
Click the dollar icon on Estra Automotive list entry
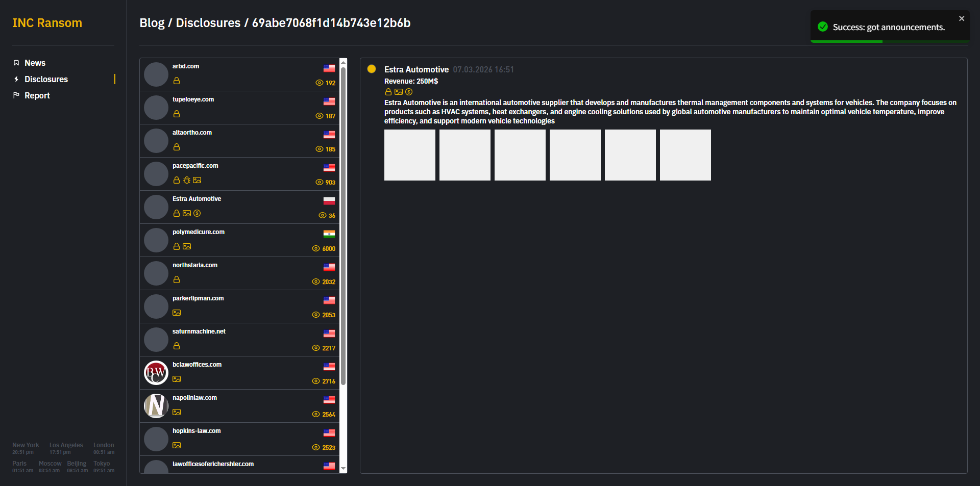(x=197, y=213)
